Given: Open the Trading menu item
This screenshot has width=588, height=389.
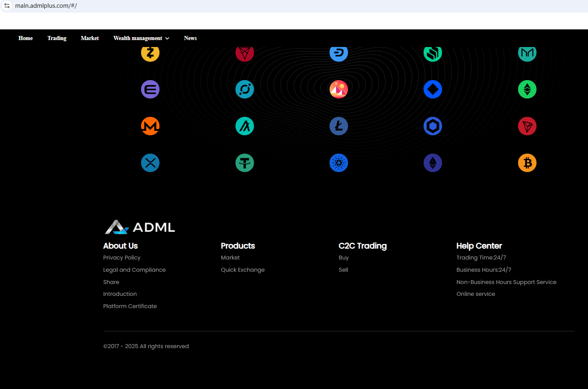Looking at the screenshot, I should [57, 38].
